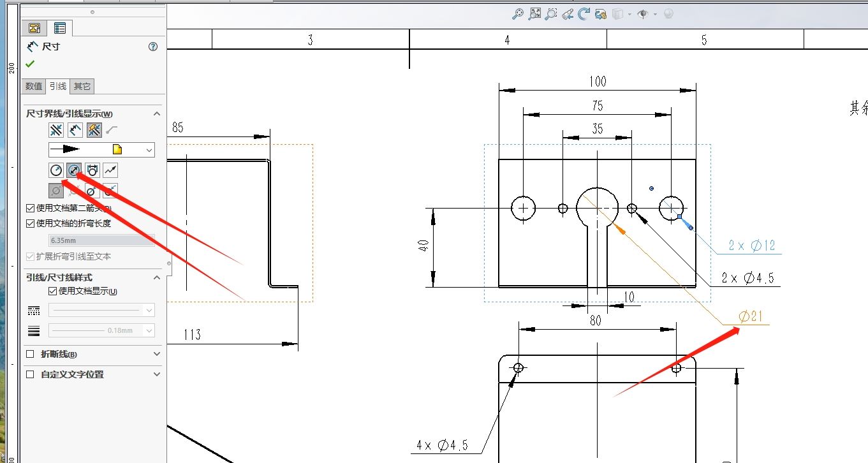The height and width of the screenshot is (463, 868).
Task: Select the diameter leader display icon
Action: [74, 170]
